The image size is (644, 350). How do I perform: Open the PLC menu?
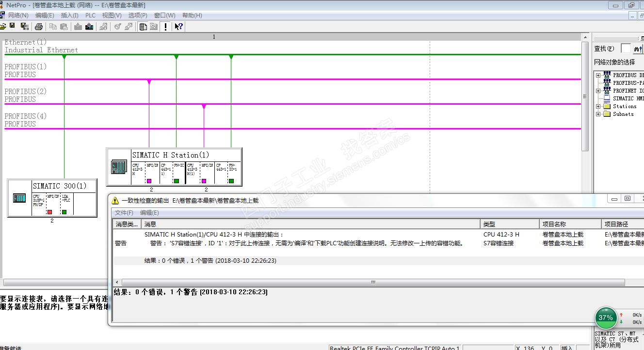(91, 15)
